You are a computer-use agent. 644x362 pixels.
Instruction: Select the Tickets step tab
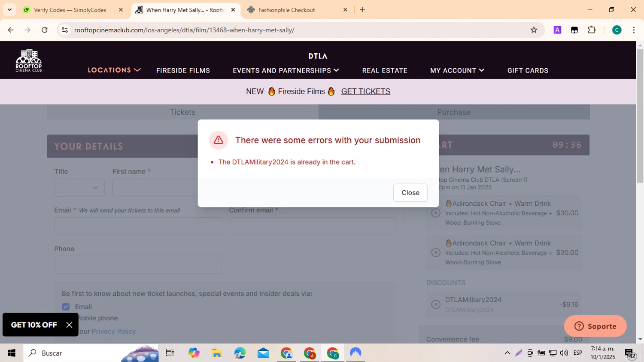(x=182, y=112)
